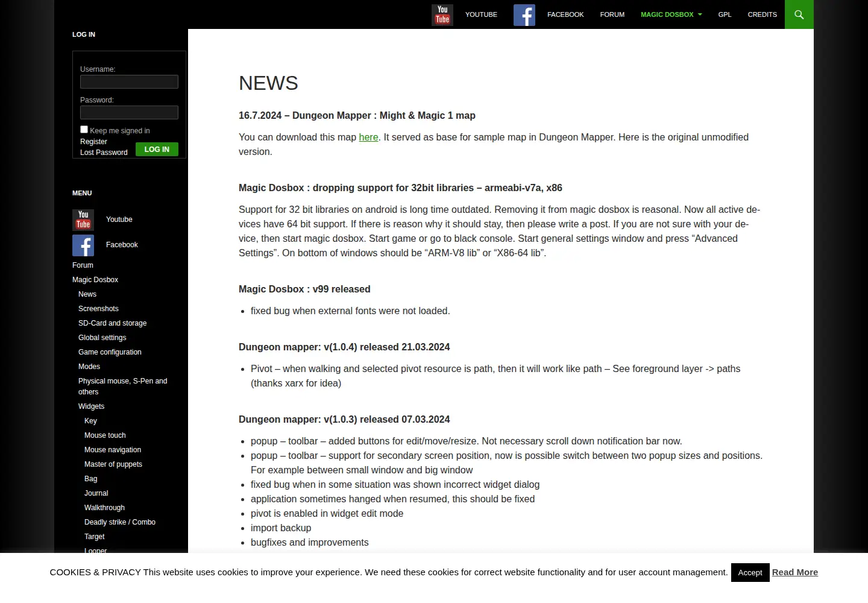The width and height of the screenshot is (868, 603).
Task: Open the Deadly strike / Combo page
Action: tap(120, 522)
